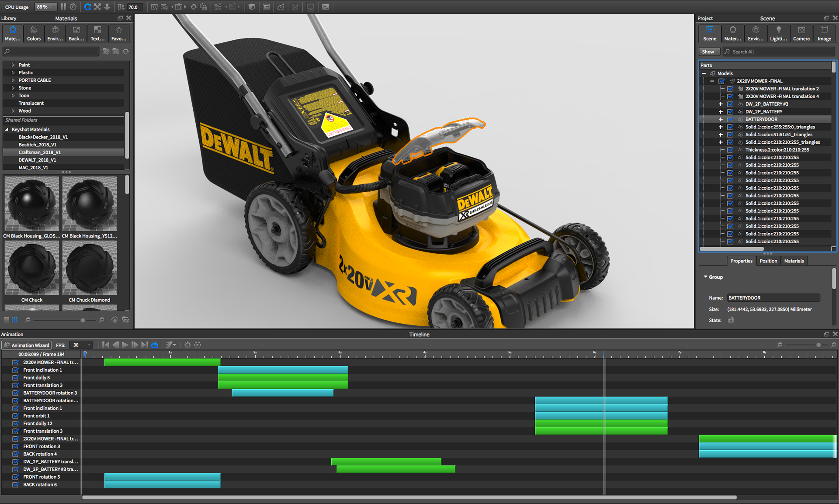Viewport: 839px width, 504px height.
Task: Open the Favorites library tab
Action: (x=119, y=33)
